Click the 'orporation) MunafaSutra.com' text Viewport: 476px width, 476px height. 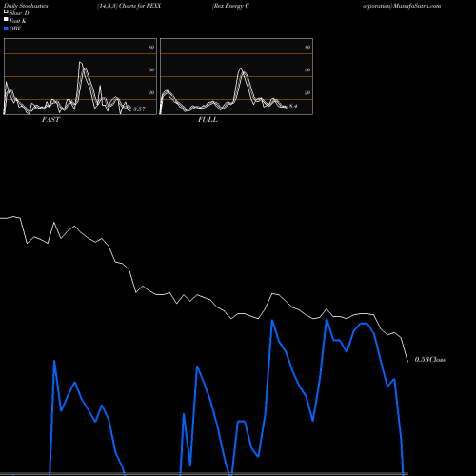[402, 6]
